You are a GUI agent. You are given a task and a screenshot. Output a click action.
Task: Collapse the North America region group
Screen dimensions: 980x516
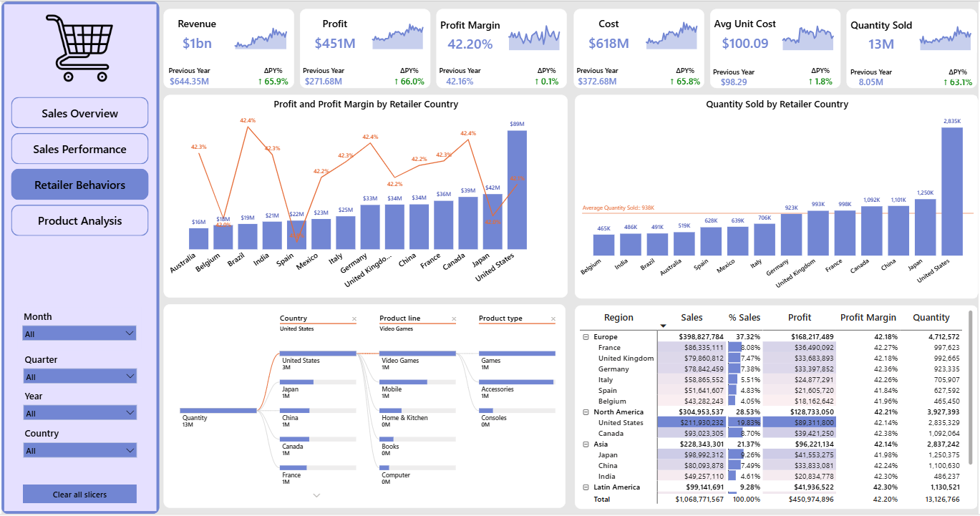pos(586,412)
